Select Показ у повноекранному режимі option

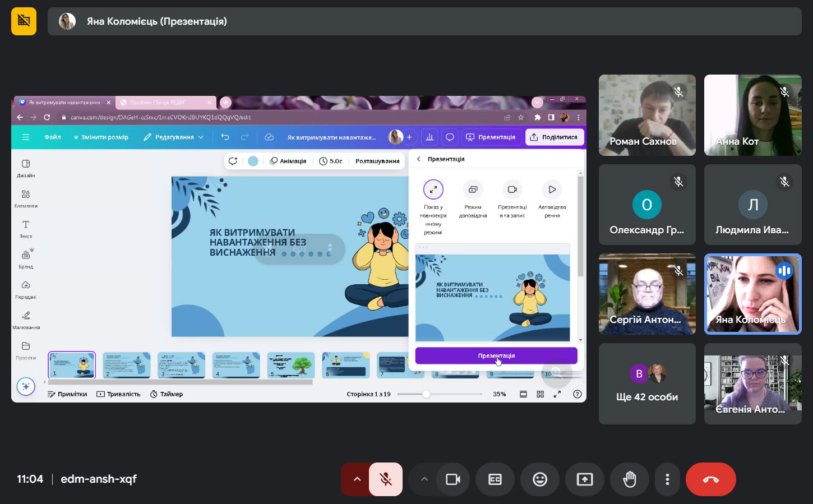[433, 207]
